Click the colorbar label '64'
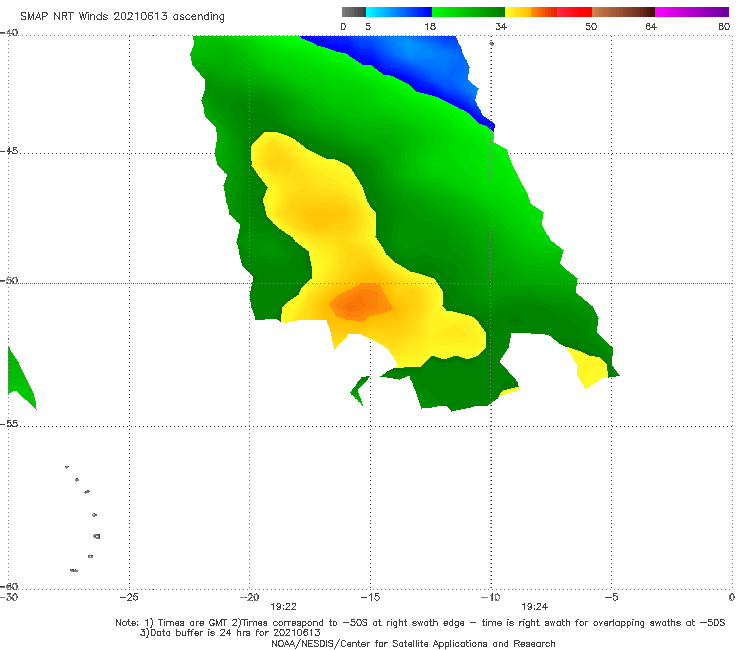This screenshot has height=650, width=740. [651, 26]
